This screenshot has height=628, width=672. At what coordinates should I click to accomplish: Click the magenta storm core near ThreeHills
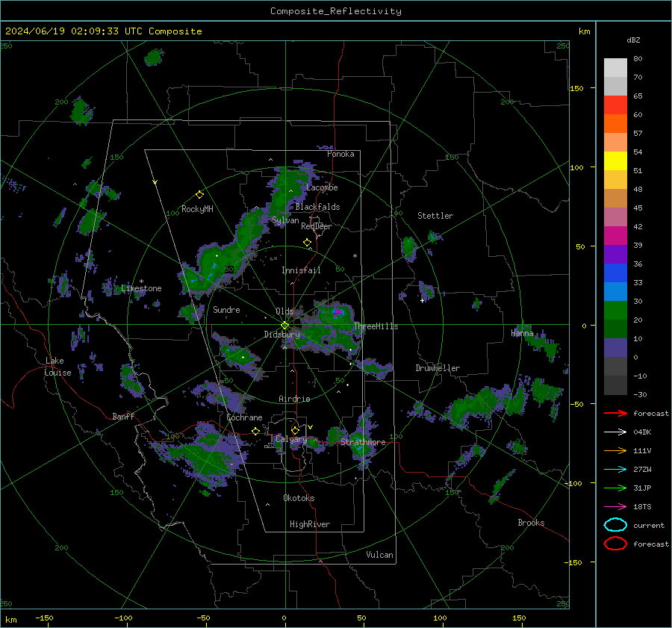pos(337,311)
